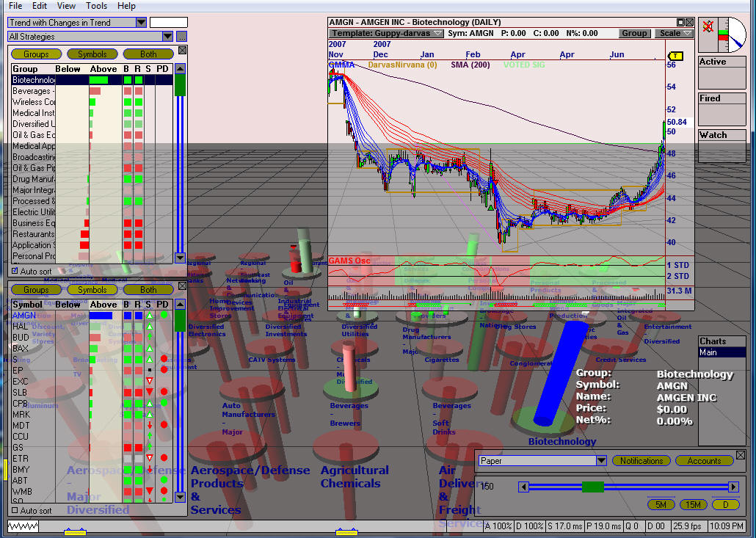Select the Restaurants group row

(x=92, y=234)
